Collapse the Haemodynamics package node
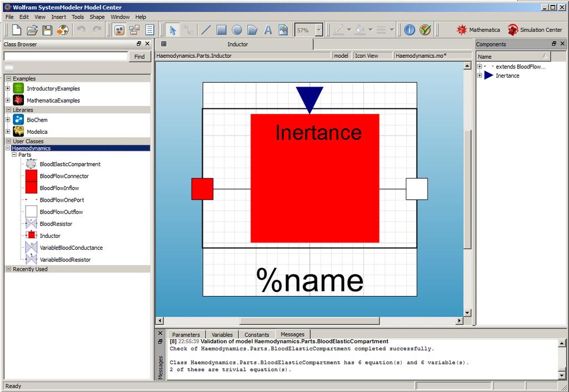 coord(8,148)
